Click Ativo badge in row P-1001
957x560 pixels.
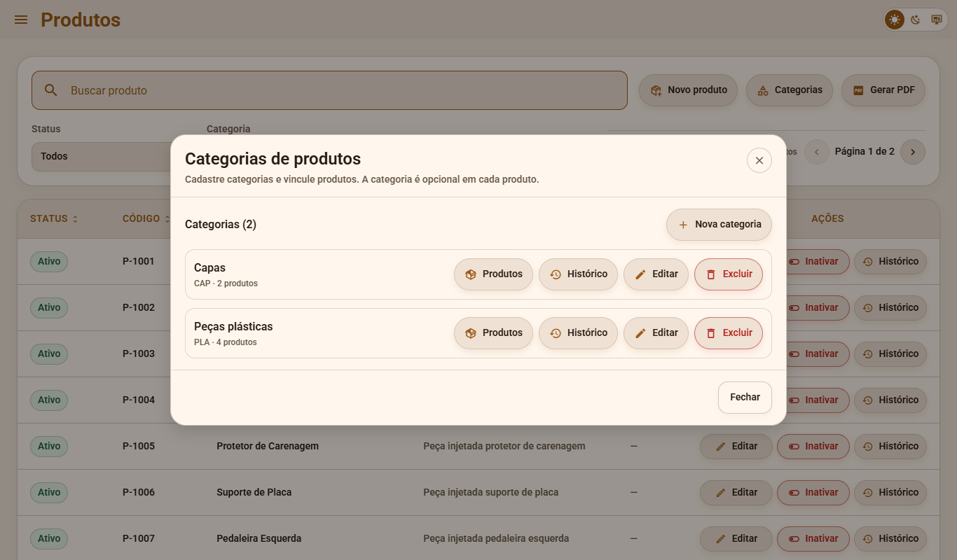[x=49, y=262]
